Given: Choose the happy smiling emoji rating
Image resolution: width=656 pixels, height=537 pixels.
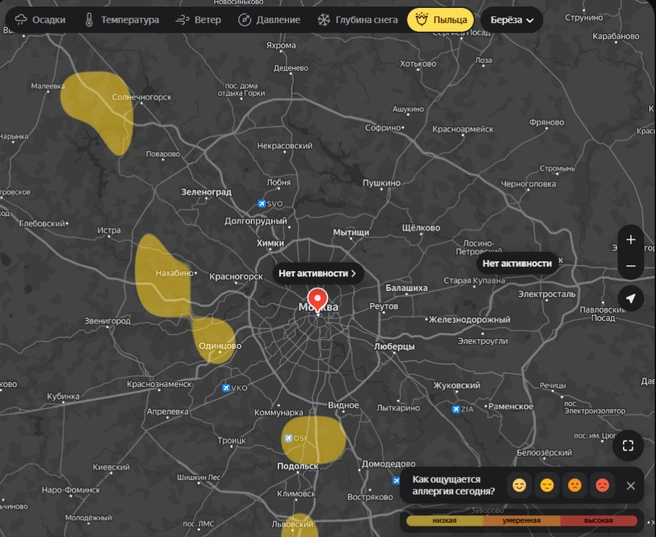Looking at the screenshot, I should [519, 486].
